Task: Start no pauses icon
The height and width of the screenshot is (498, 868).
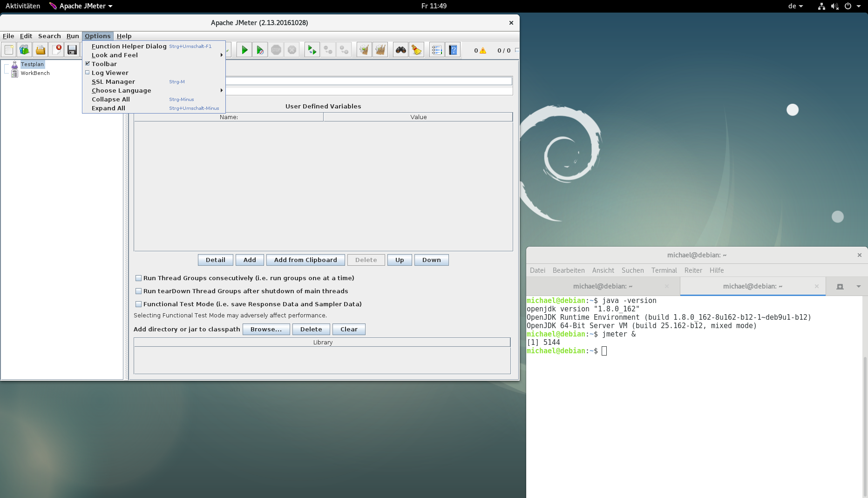Action: (260, 50)
